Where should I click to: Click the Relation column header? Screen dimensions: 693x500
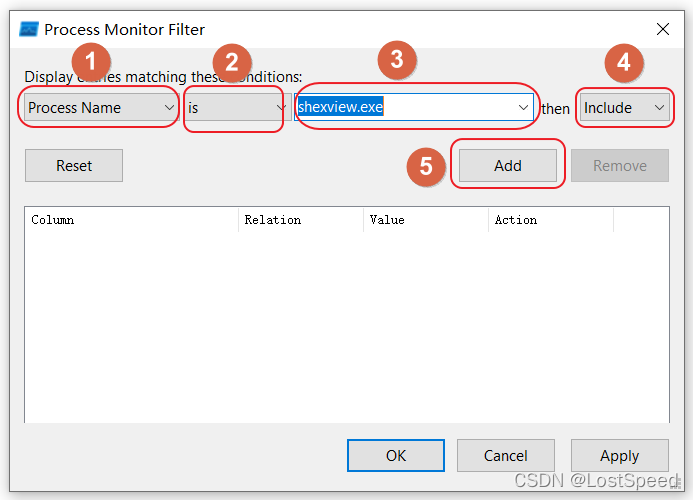click(301, 220)
